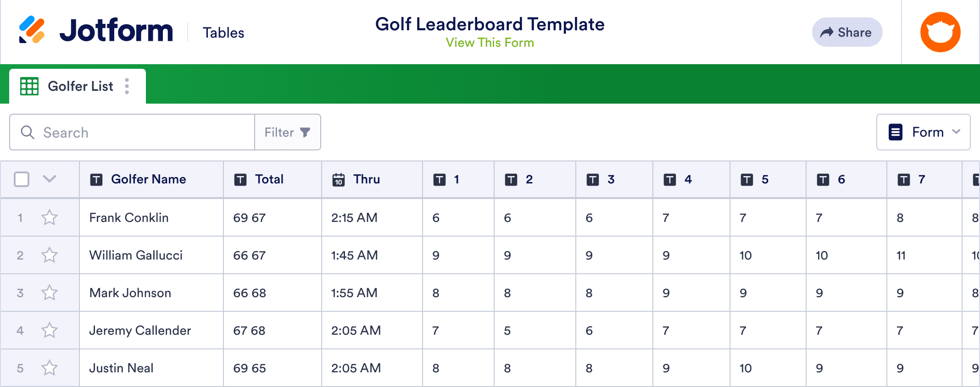Open the user avatar profile menu
Viewport: 980px width, 387px height.
coord(940,32)
